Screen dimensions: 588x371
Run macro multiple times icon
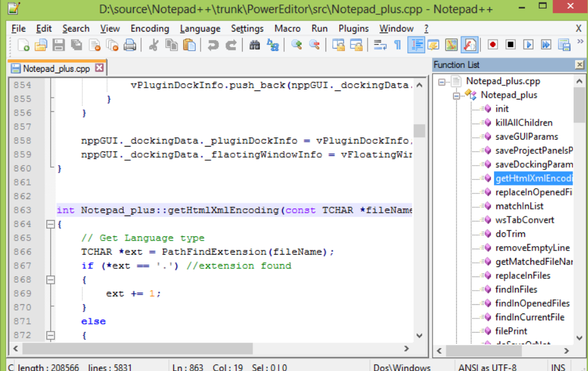pos(546,45)
